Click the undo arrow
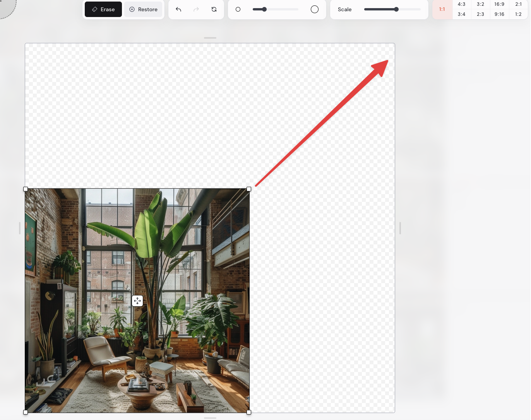The width and height of the screenshot is (531, 420). (x=178, y=9)
